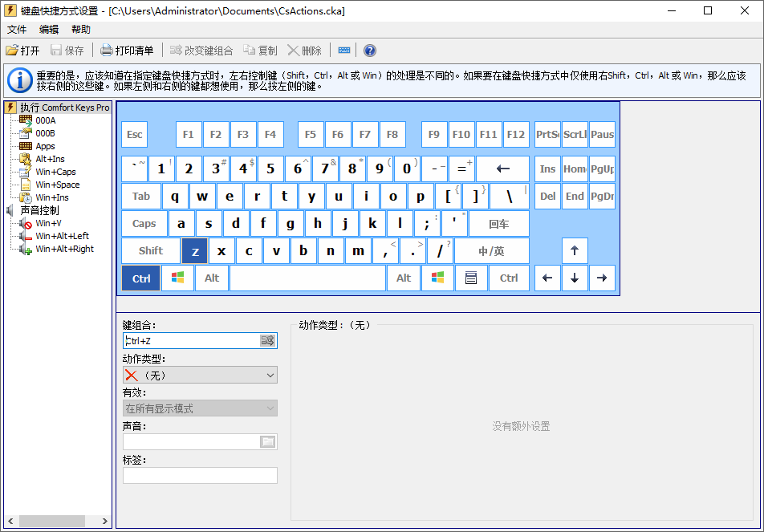This screenshot has width=764, height=532.
Task: Click the F5 key
Action: tap(311, 135)
